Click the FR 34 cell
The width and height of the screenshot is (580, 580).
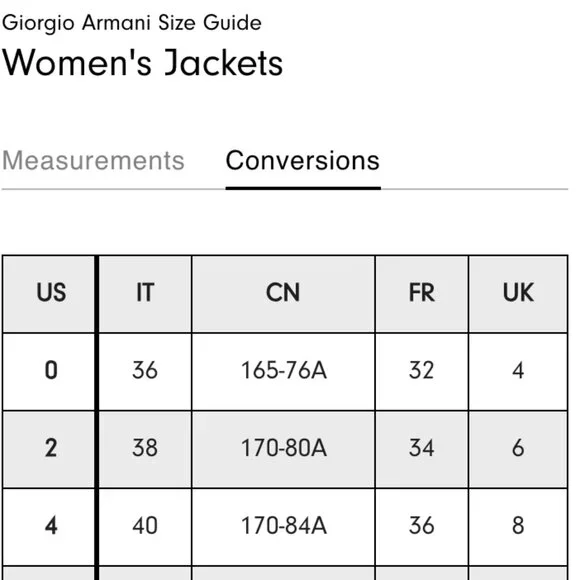click(422, 449)
